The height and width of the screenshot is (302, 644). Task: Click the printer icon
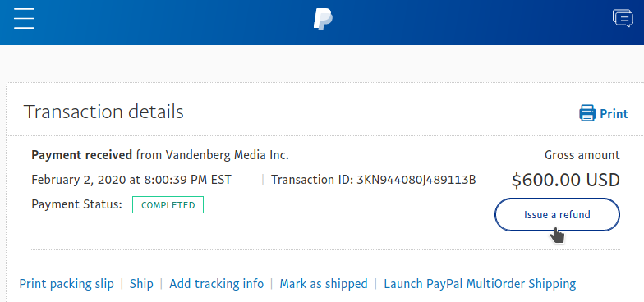[x=587, y=113]
